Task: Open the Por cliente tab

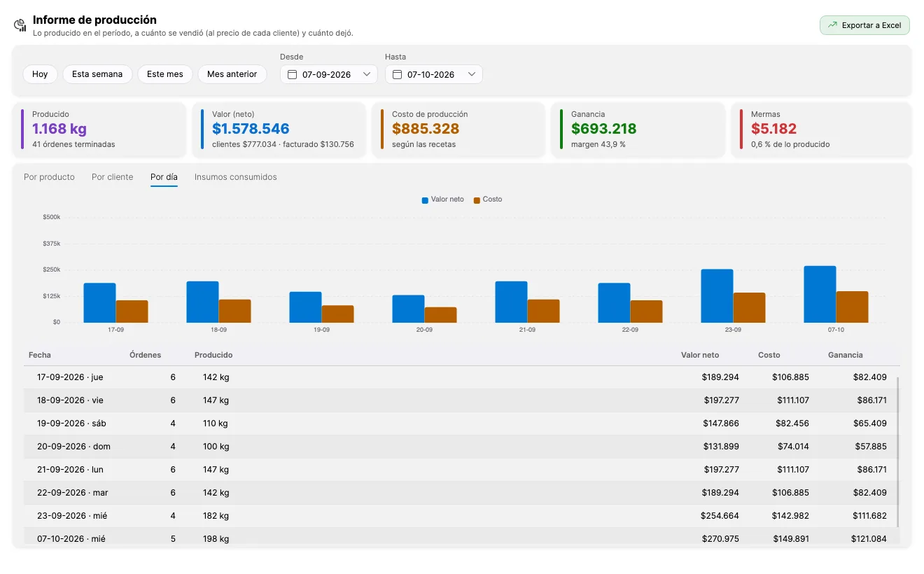Action: 112,177
